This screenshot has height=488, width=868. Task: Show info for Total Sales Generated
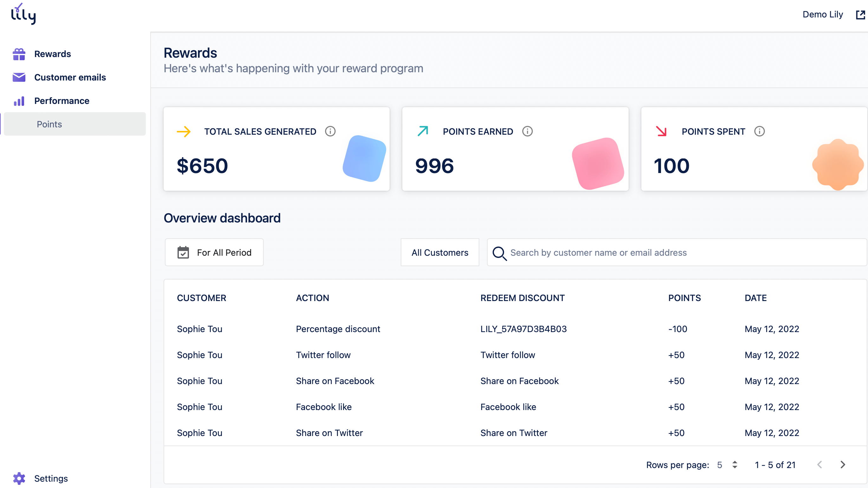[x=330, y=131]
